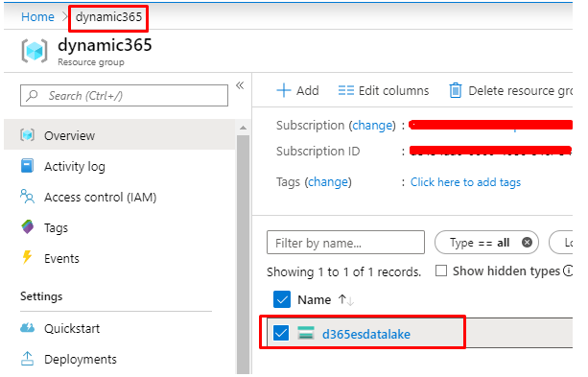
Task: Open Access control (IAM)
Action: click(100, 198)
